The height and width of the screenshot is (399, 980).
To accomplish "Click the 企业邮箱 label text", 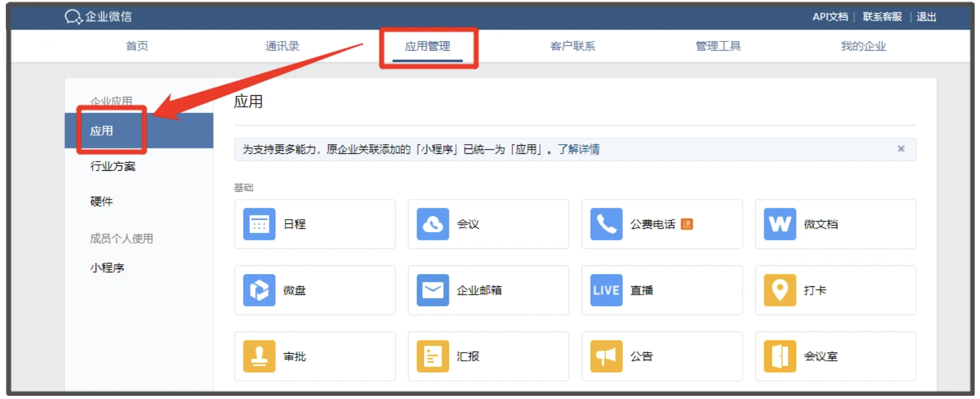I will point(479,290).
